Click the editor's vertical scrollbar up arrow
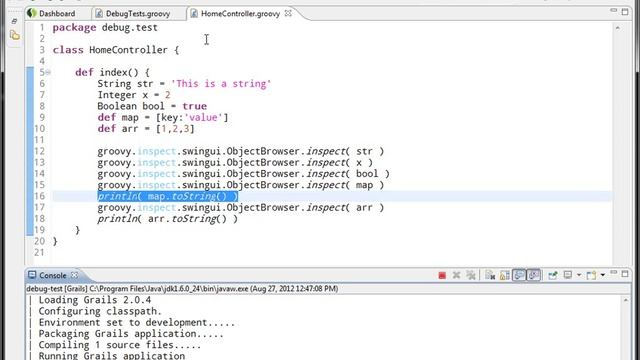640x360 pixels. (618, 28)
